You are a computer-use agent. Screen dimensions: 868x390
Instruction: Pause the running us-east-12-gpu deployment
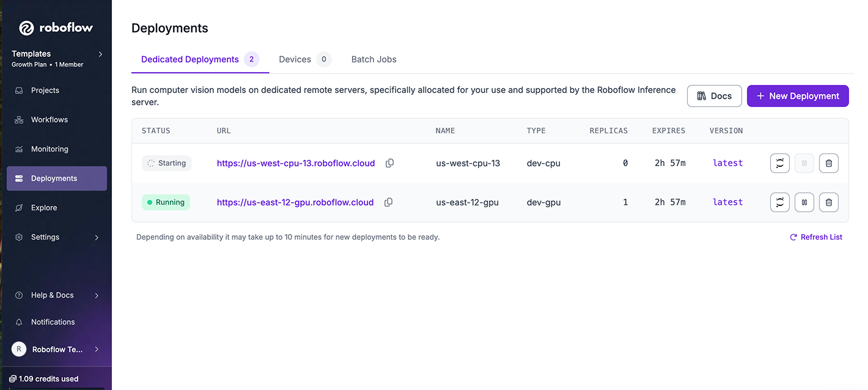click(804, 202)
